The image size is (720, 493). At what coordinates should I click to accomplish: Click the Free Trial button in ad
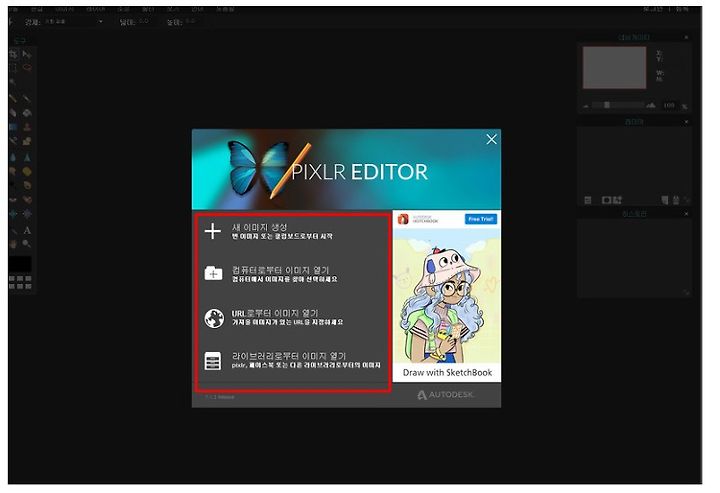(x=480, y=219)
